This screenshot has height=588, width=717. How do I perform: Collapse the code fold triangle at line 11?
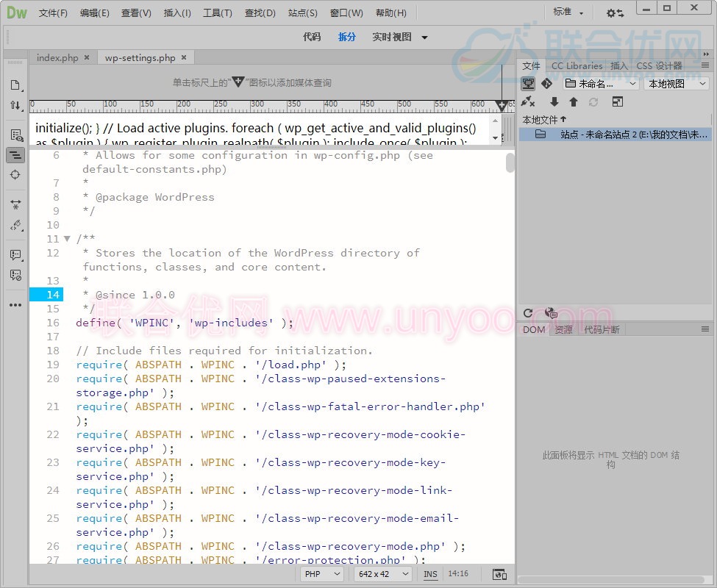[x=67, y=238]
